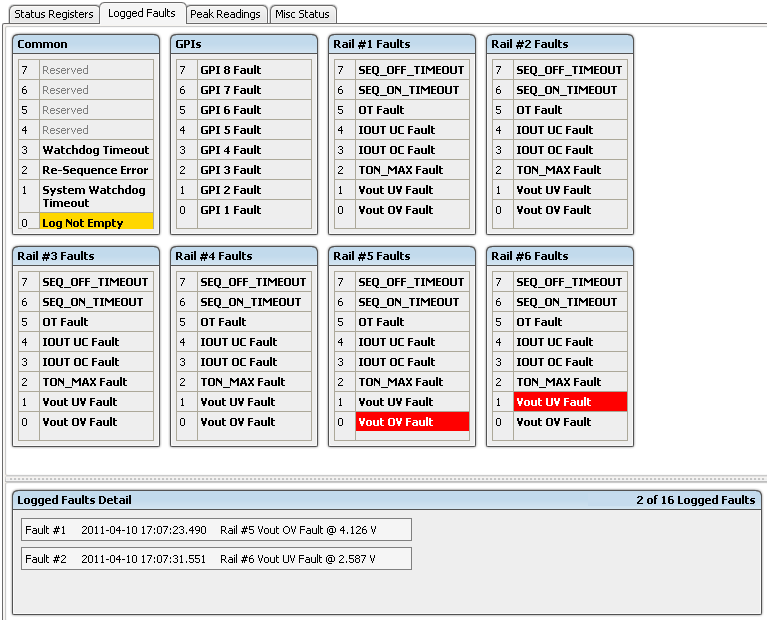The width and height of the screenshot is (767, 620).
Task: Switch to the Status Registers tab
Action: pyautogui.click(x=54, y=14)
